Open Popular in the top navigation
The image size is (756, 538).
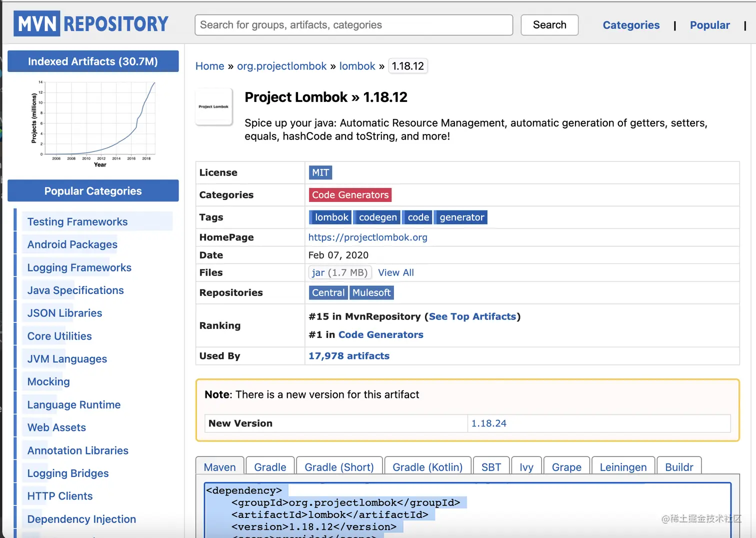pyautogui.click(x=709, y=25)
